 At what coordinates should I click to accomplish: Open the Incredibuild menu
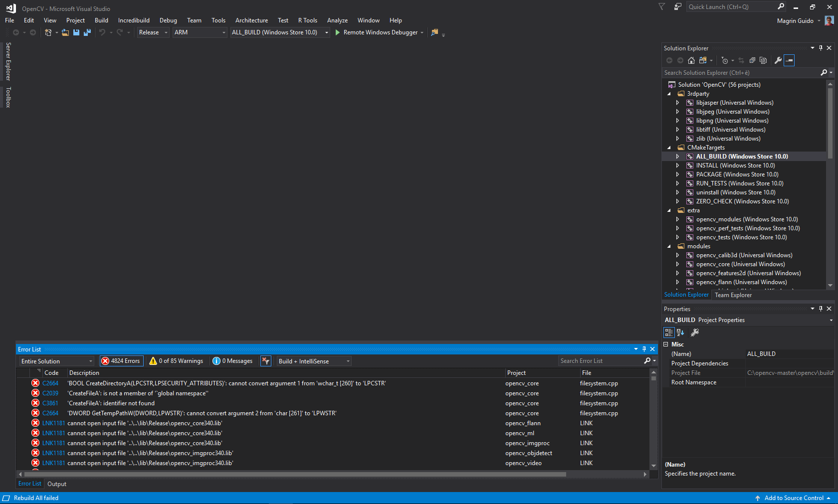tap(134, 20)
